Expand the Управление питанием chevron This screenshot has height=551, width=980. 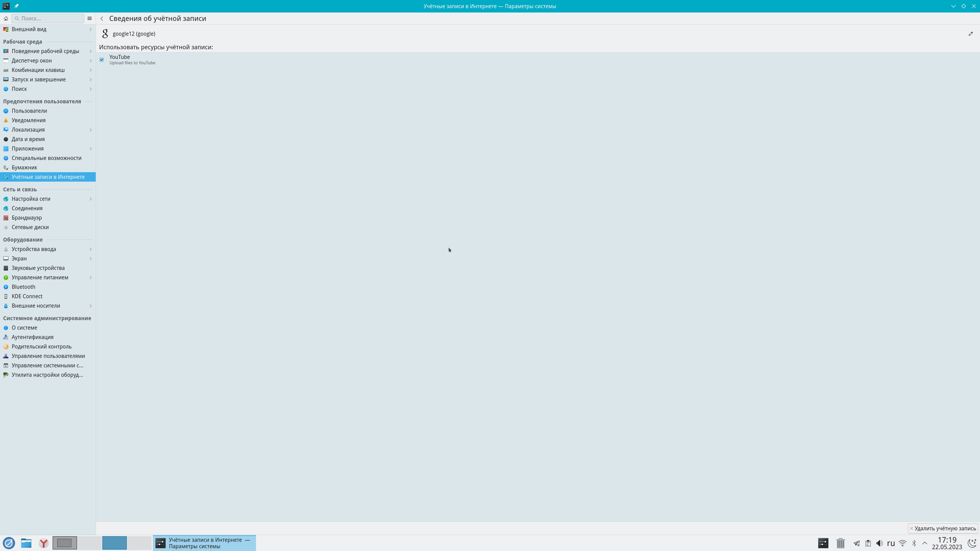pos(91,278)
